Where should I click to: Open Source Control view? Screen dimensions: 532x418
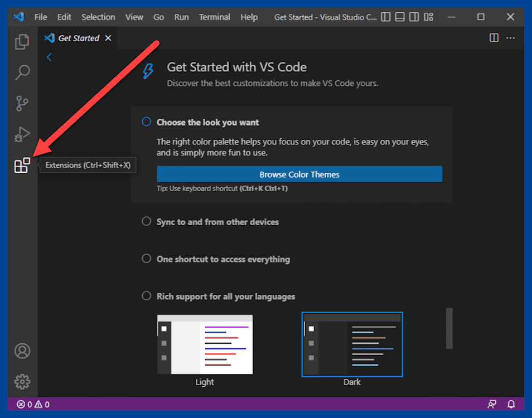coord(22,104)
